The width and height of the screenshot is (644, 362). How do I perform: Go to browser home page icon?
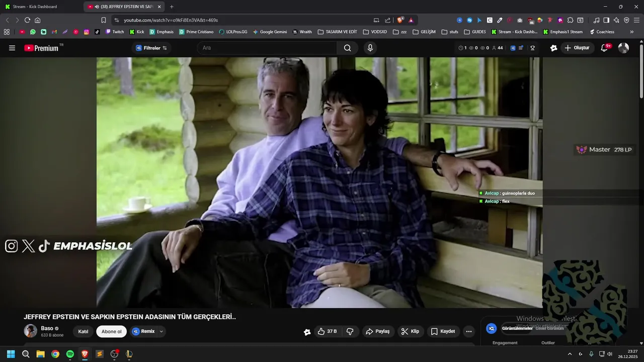click(x=37, y=20)
